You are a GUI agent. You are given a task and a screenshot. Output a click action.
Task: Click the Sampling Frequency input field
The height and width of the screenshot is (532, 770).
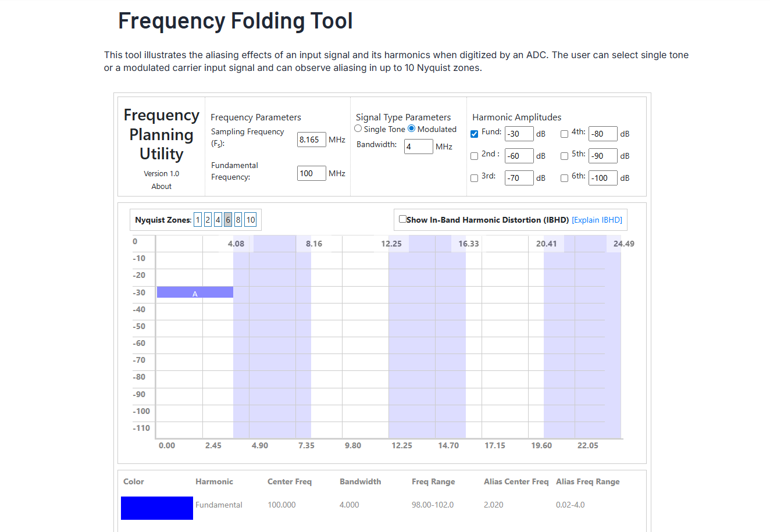[311, 140]
